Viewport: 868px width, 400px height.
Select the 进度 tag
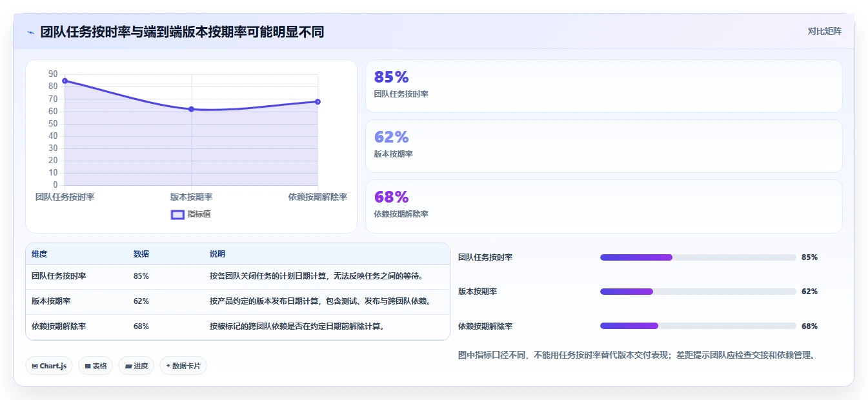[x=136, y=366]
